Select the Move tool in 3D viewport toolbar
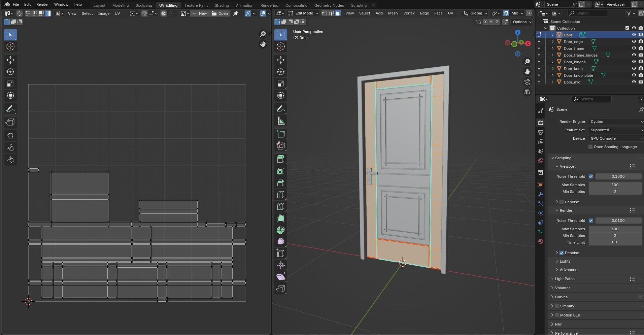 tap(281, 60)
